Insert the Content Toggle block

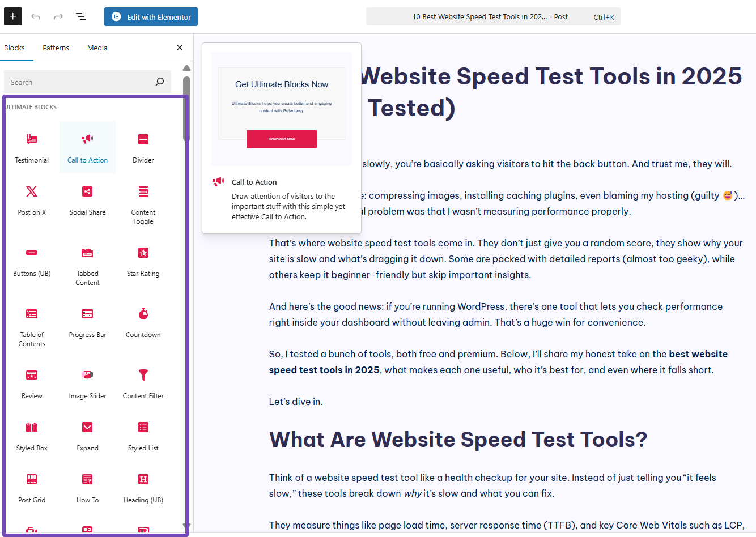coord(143,204)
